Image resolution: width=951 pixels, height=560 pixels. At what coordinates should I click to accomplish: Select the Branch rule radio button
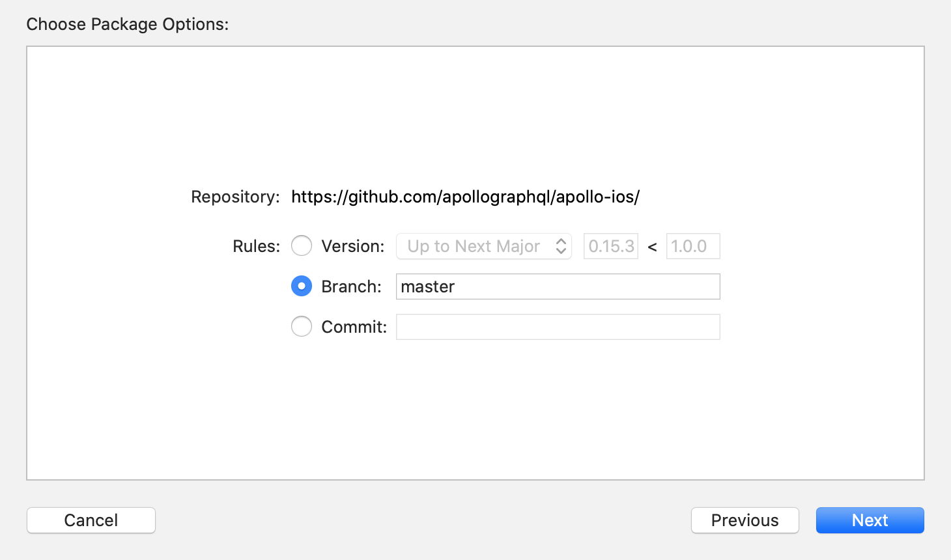[302, 287]
